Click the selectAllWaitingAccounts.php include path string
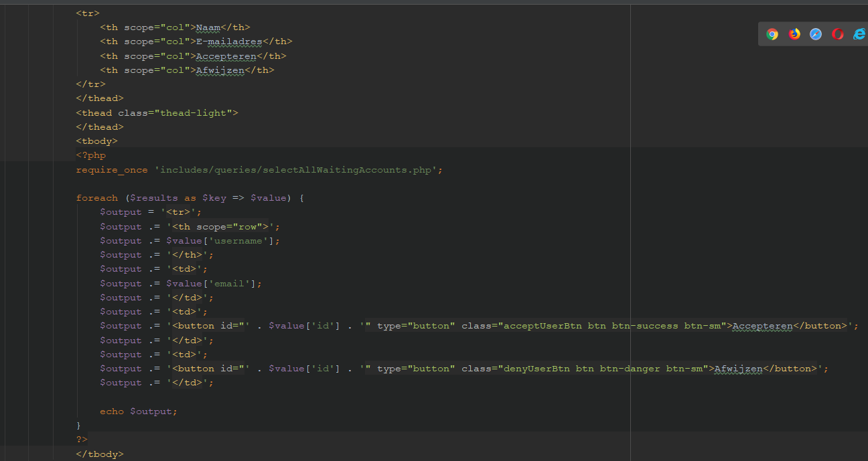Viewport: 868px width, 461px height. click(298, 170)
